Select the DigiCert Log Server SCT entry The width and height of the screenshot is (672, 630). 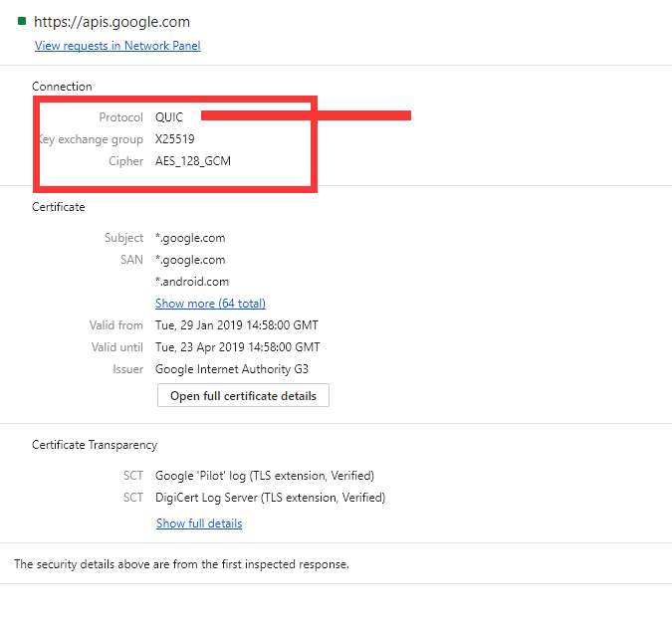coord(271,498)
